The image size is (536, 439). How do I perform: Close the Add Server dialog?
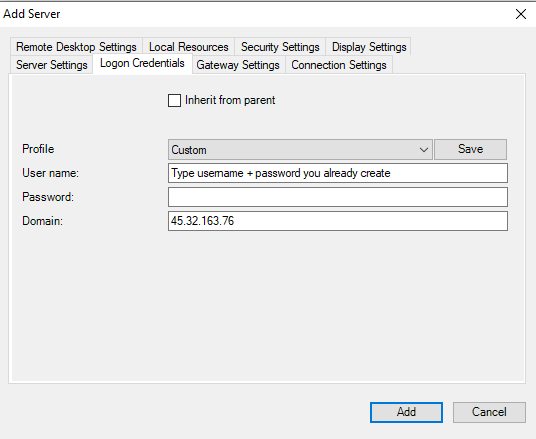521,14
